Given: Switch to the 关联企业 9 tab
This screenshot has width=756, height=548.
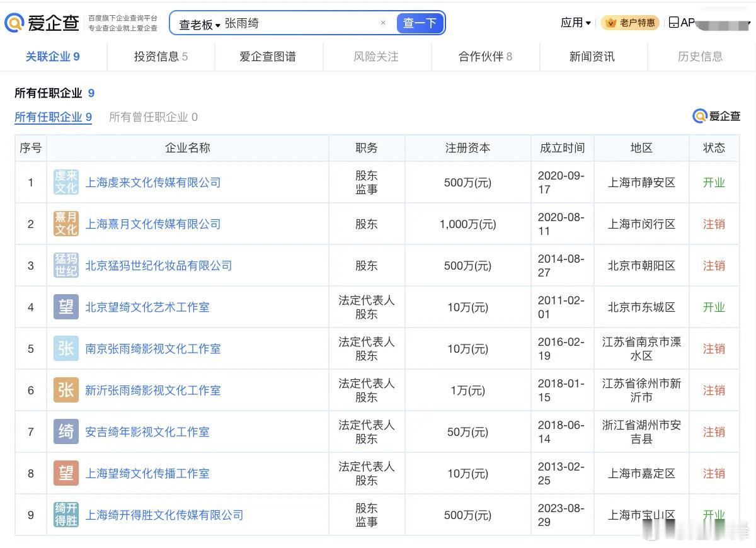Looking at the screenshot, I should (53, 57).
